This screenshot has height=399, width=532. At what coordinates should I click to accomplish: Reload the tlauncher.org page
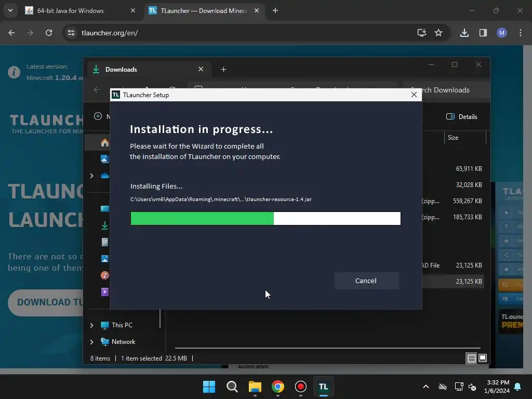point(49,33)
